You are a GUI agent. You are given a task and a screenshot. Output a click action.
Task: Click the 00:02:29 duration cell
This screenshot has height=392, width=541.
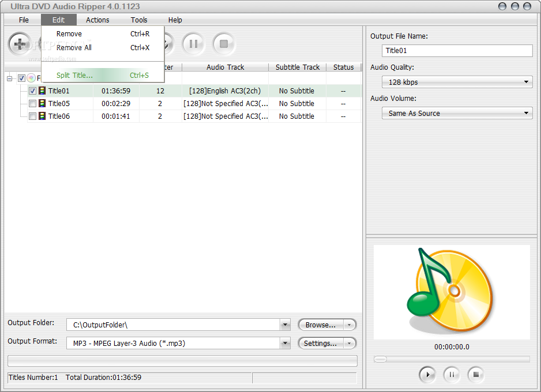click(x=116, y=103)
